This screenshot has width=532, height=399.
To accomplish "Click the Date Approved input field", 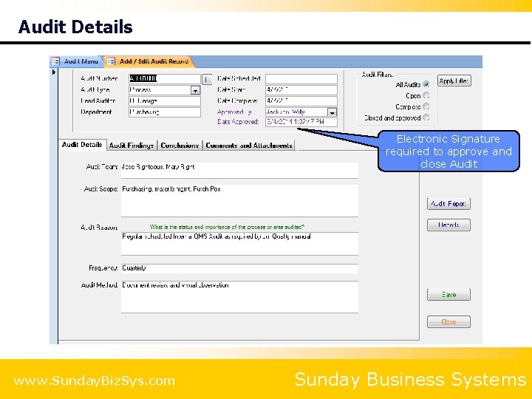I will 301,122.
